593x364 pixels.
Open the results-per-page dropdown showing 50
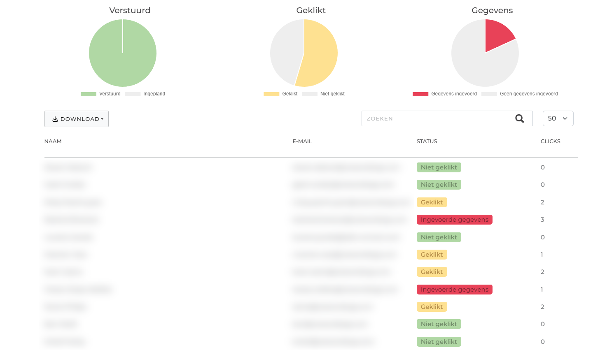558,118
